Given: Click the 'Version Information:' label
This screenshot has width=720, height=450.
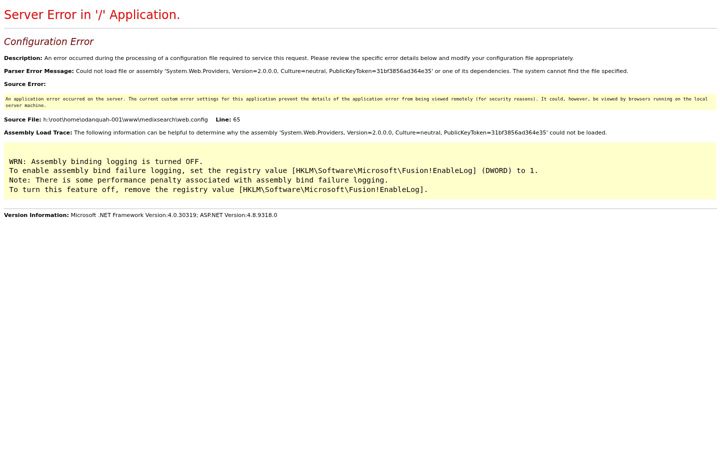Looking at the screenshot, I should (36, 215).
